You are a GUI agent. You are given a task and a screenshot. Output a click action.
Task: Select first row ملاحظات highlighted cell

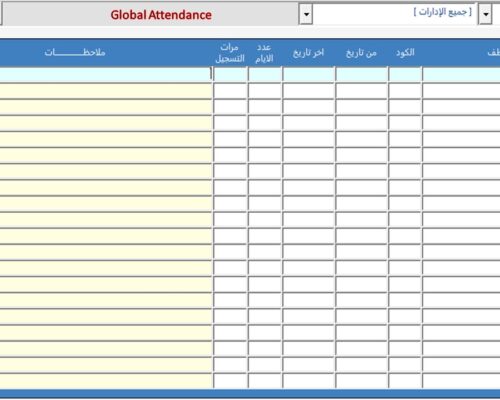tap(106, 74)
